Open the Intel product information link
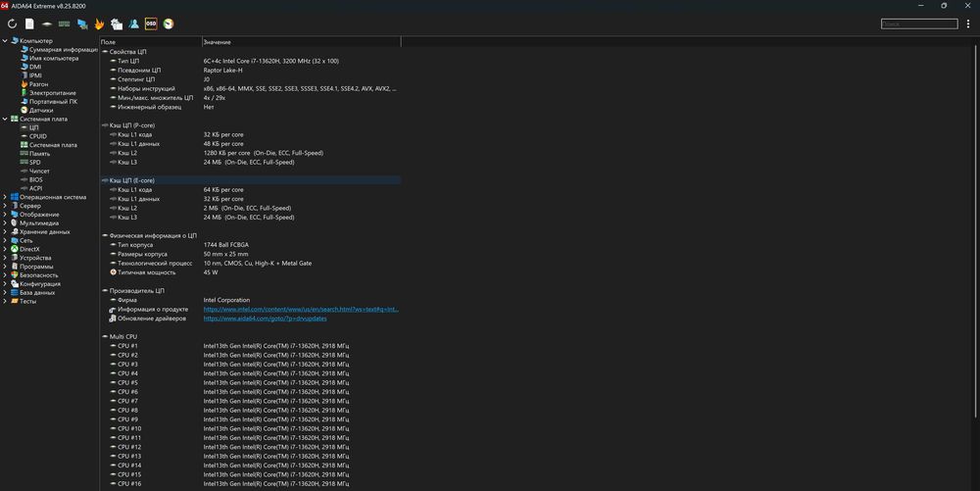The height and width of the screenshot is (491, 980). pos(301,310)
